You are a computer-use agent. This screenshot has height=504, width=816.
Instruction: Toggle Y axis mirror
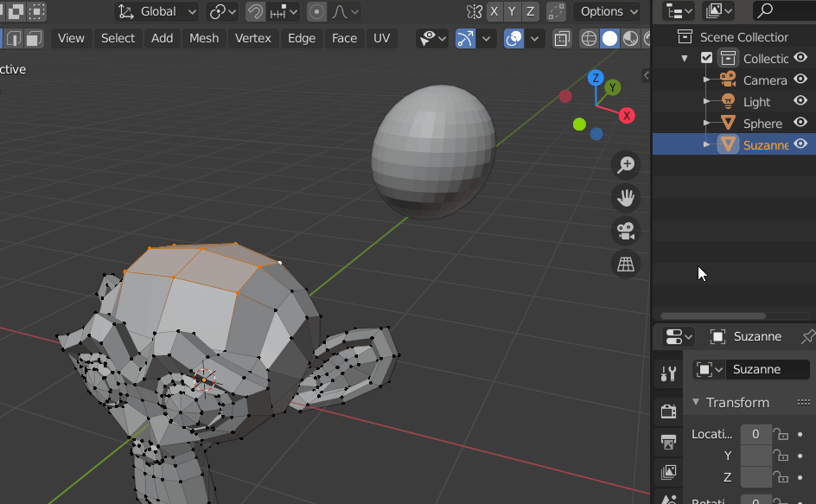[512, 11]
